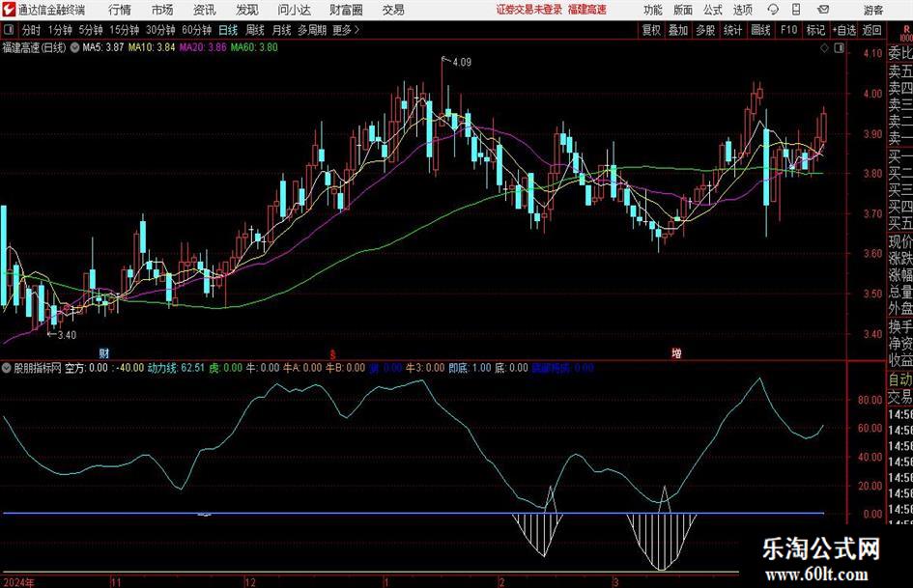The image size is (913, 588).
Task: Click the 标记 mark button
Action: 815,30
